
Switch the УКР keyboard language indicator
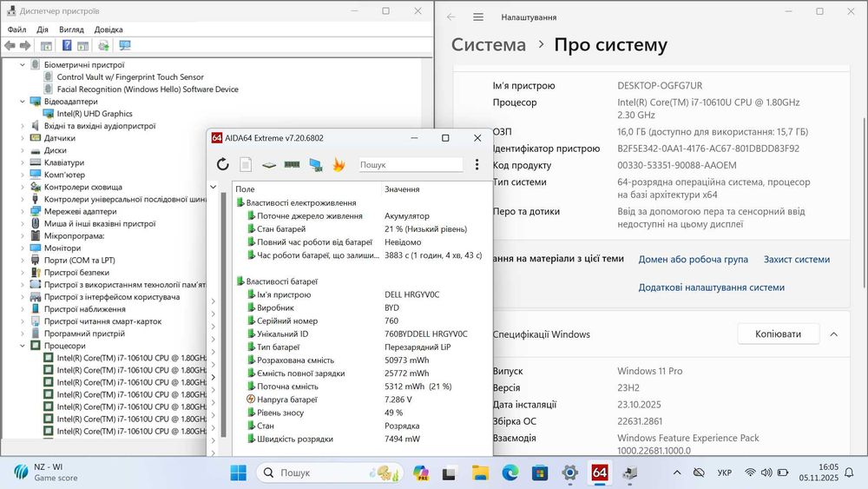click(x=724, y=472)
